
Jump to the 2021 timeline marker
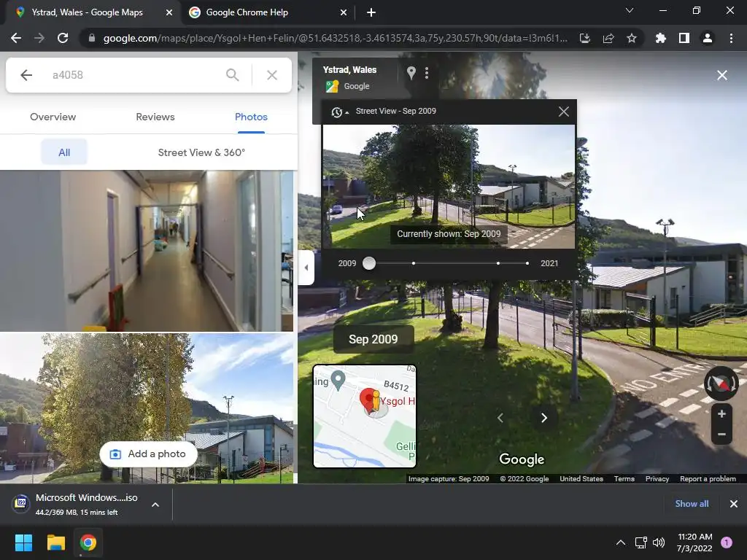527,262
